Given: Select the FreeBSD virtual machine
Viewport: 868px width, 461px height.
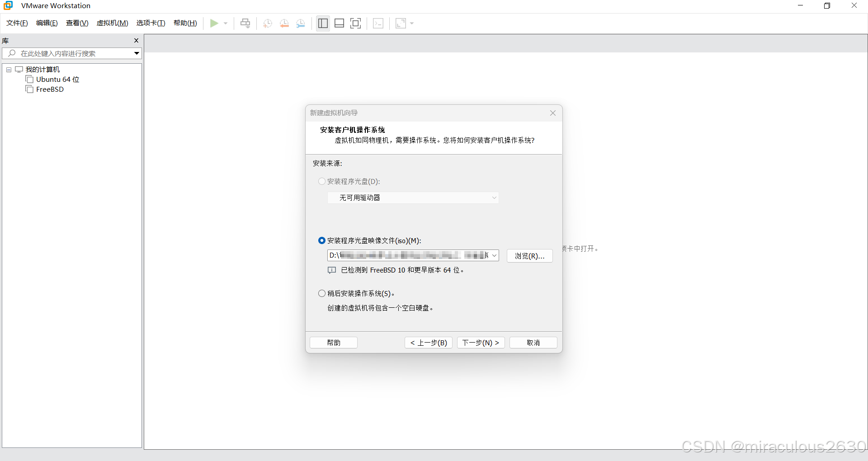Looking at the screenshot, I should pos(50,89).
